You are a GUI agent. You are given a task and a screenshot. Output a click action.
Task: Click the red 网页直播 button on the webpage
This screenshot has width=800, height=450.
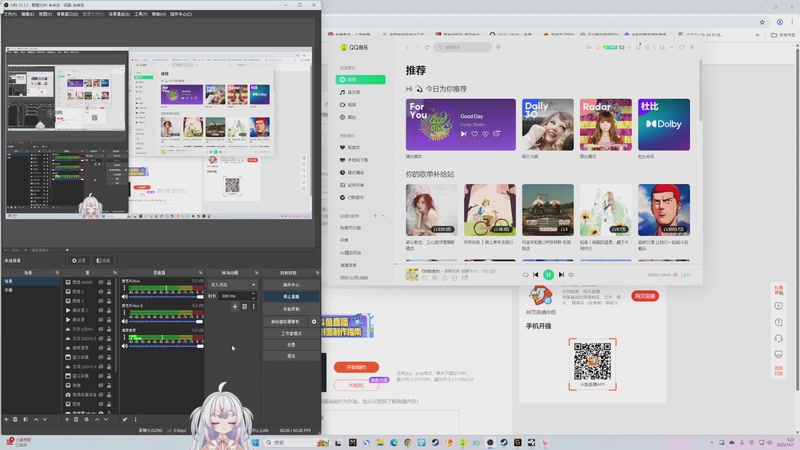pos(645,296)
